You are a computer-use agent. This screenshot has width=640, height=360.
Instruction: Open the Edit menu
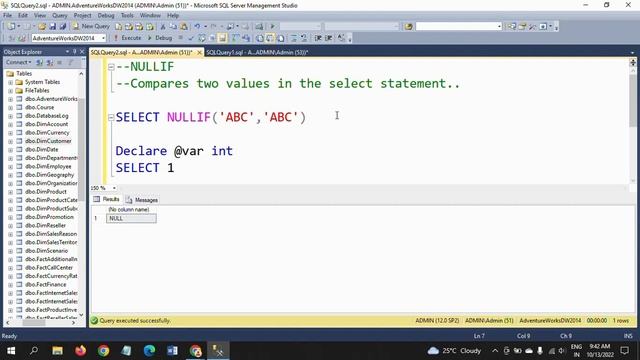point(23,16)
